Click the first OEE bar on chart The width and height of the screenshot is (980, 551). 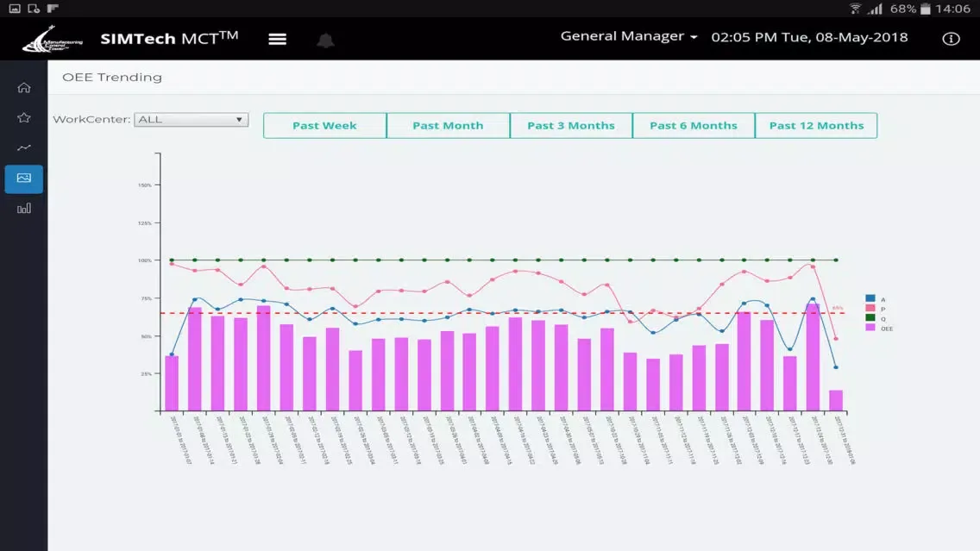coord(172,383)
